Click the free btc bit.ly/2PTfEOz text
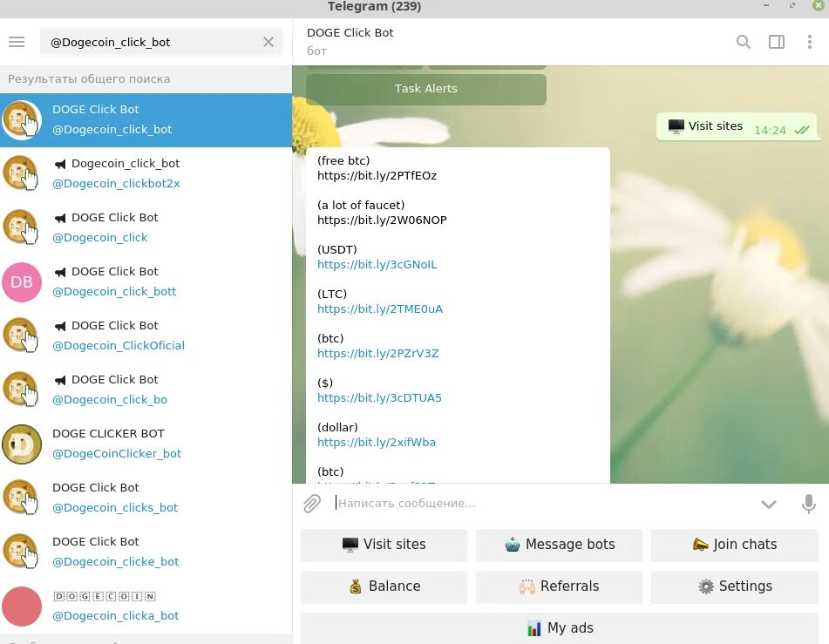 (x=377, y=175)
